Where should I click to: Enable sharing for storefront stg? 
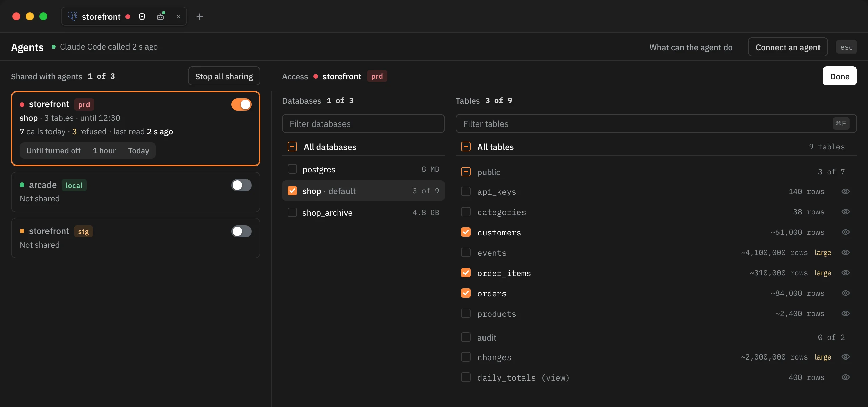coord(241,231)
